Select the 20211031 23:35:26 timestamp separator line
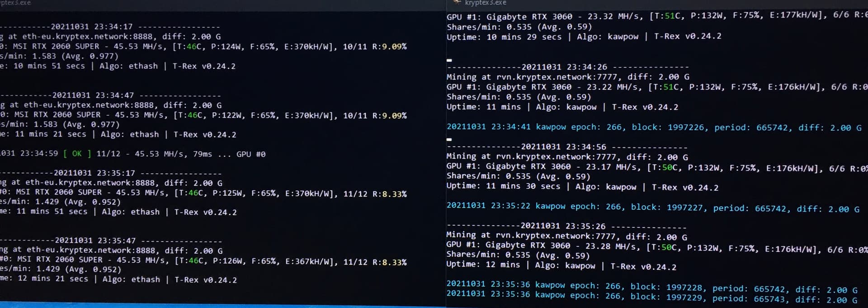Viewport: 868px width, 308px height. [x=566, y=226]
